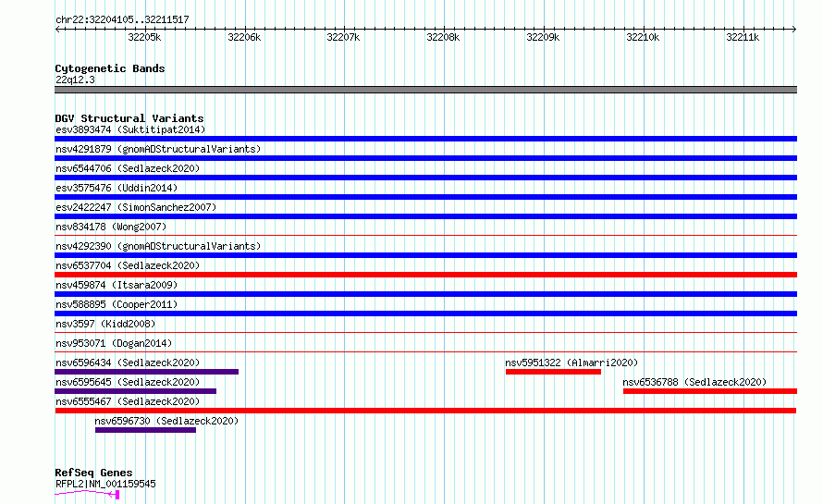Open the nsv3597 (Kidd2008) label

(105, 324)
